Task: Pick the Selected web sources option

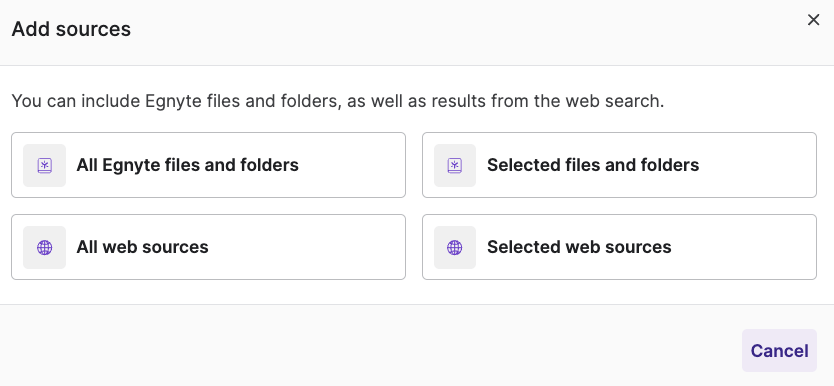Action: pyautogui.click(x=619, y=247)
